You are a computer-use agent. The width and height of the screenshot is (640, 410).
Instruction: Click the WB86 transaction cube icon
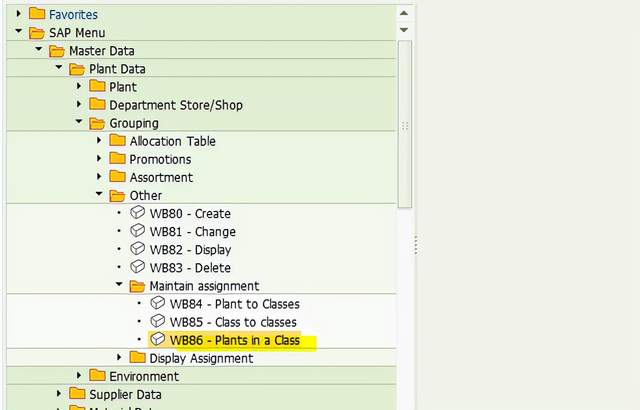point(158,339)
